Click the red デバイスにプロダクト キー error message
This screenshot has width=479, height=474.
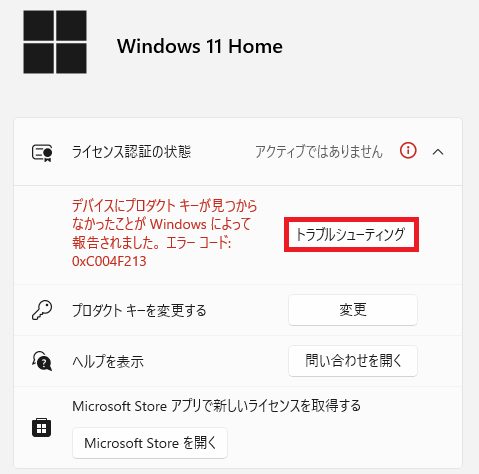(165, 233)
